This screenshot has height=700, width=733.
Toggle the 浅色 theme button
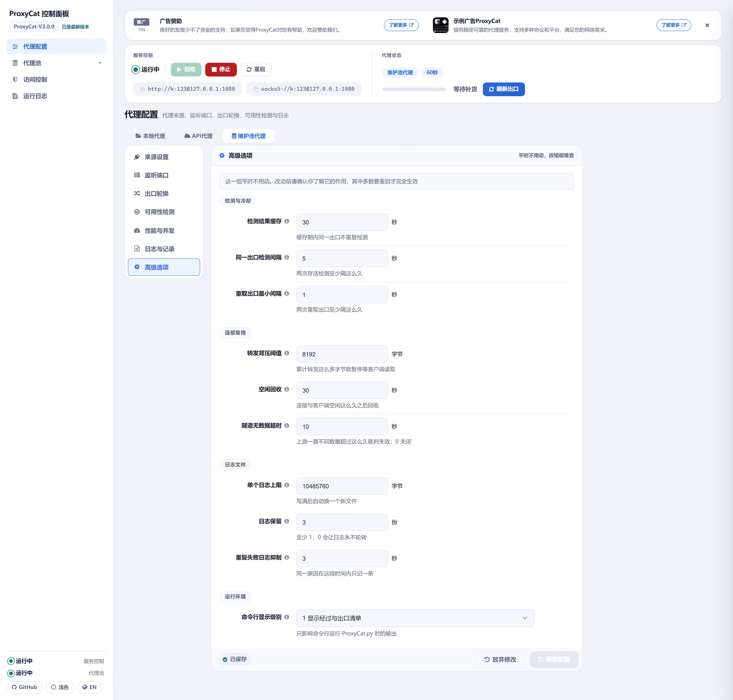tap(60, 687)
